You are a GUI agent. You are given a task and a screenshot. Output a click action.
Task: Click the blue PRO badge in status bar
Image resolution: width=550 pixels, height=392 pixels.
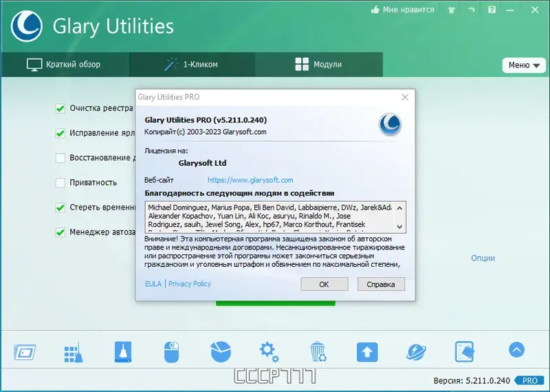point(530,380)
